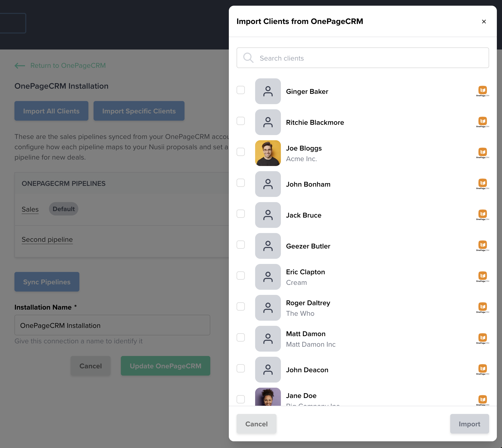Click the back arrow beside Return to OnePageCRM

(x=20, y=66)
